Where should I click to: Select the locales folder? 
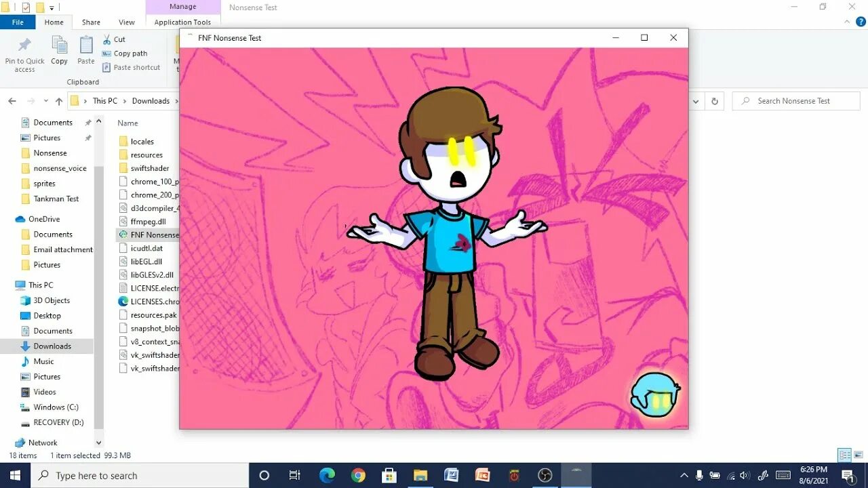[142, 142]
